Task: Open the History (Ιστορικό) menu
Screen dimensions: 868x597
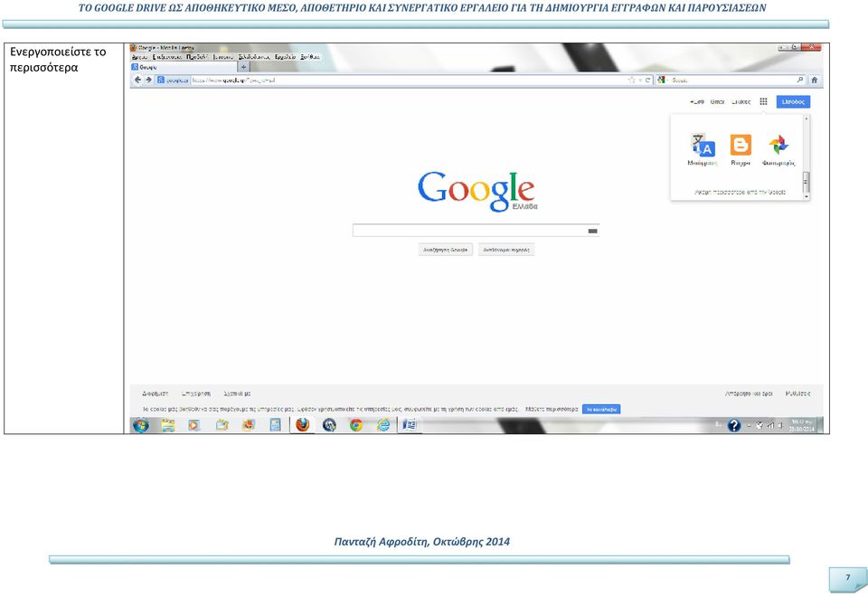Action: [x=223, y=56]
